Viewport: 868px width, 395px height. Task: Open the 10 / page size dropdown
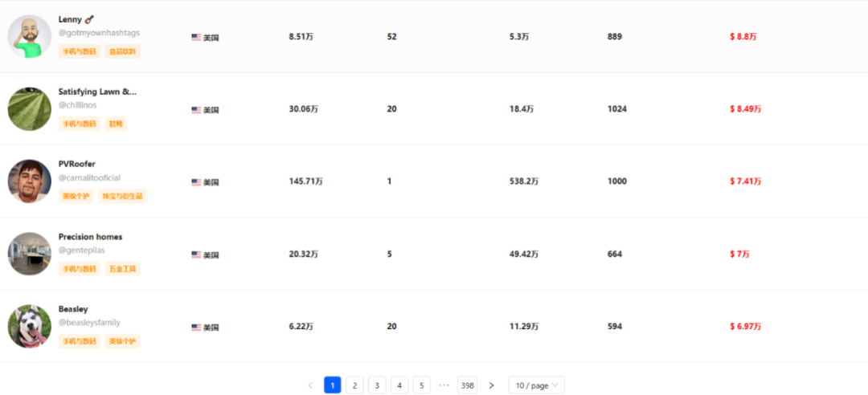tap(536, 385)
